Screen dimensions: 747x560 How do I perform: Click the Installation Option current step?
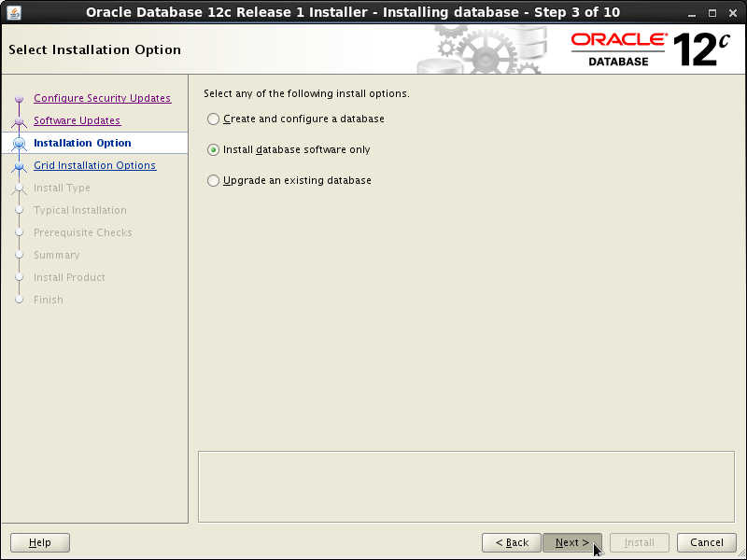[x=82, y=143]
